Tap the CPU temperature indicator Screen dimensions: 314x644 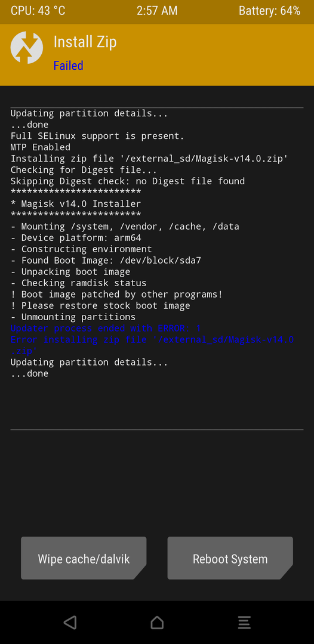tap(38, 11)
